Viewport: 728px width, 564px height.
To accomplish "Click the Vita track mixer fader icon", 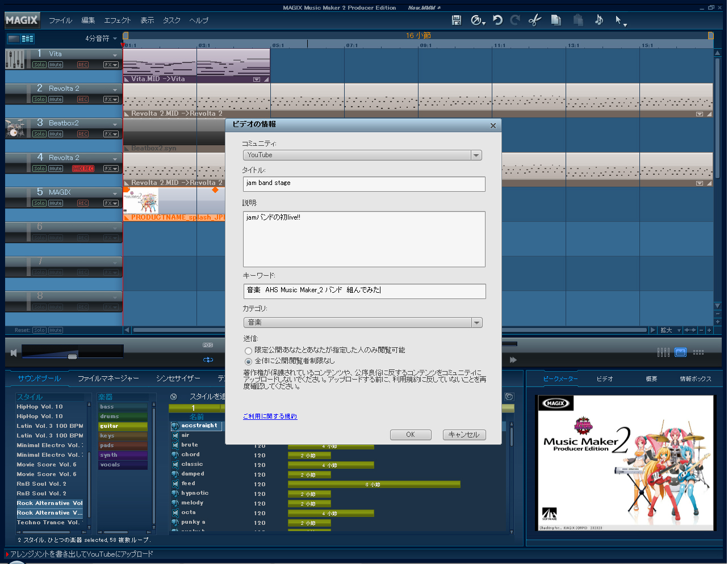I will pyautogui.click(x=15, y=59).
